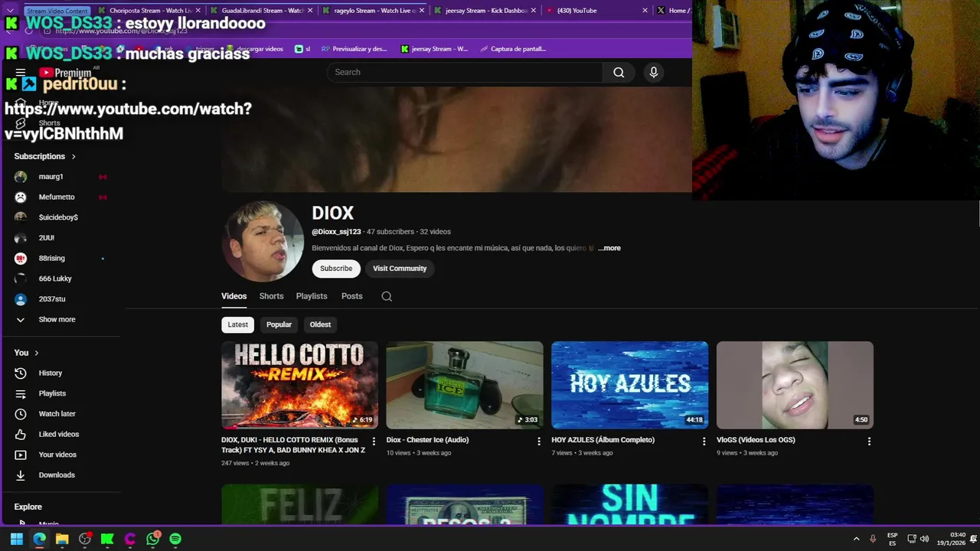Play the HOY AZULES album thumbnail
980x551 pixels.
(629, 385)
